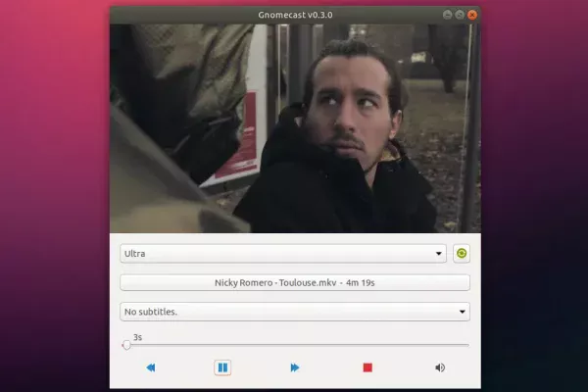This screenshot has width=588, height=392.
Task: Open the Ultra device dropdown
Action: tap(283, 254)
